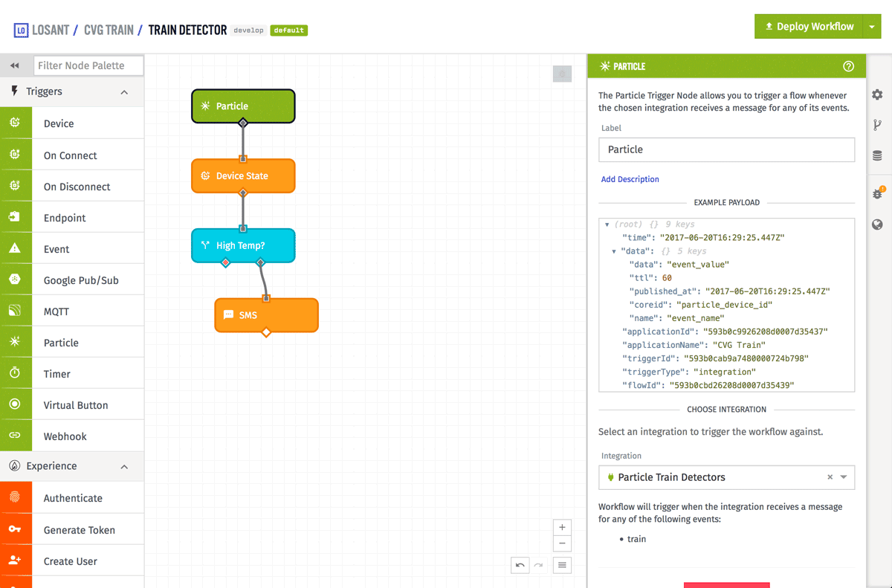The width and height of the screenshot is (892, 588).
Task: Click the Deploy Workflow button
Action: point(809,27)
